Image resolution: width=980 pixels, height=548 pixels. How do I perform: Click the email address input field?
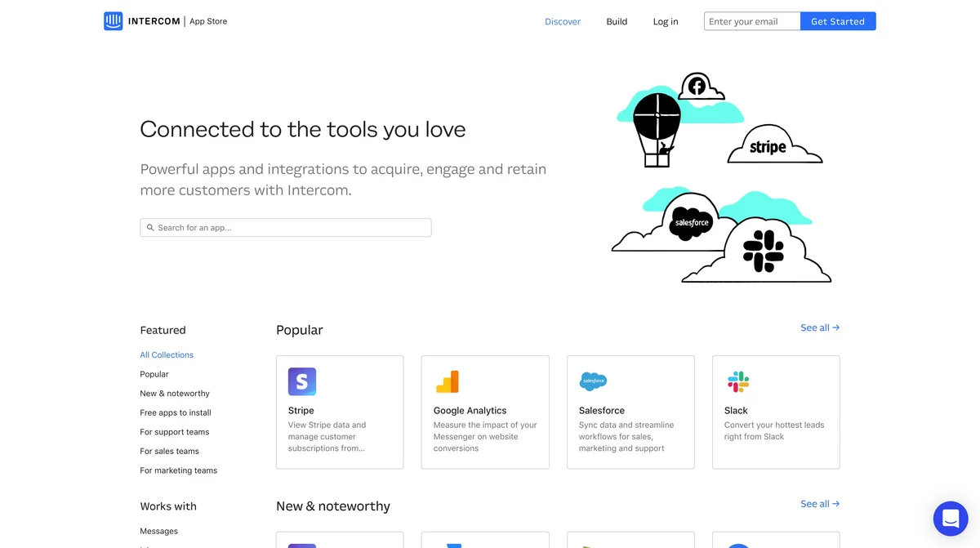[750, 20]
